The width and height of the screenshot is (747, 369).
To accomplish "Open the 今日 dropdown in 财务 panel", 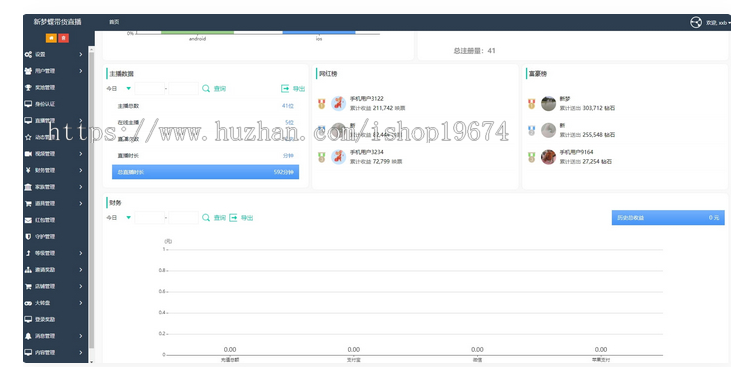I will (x=119, y=218).
